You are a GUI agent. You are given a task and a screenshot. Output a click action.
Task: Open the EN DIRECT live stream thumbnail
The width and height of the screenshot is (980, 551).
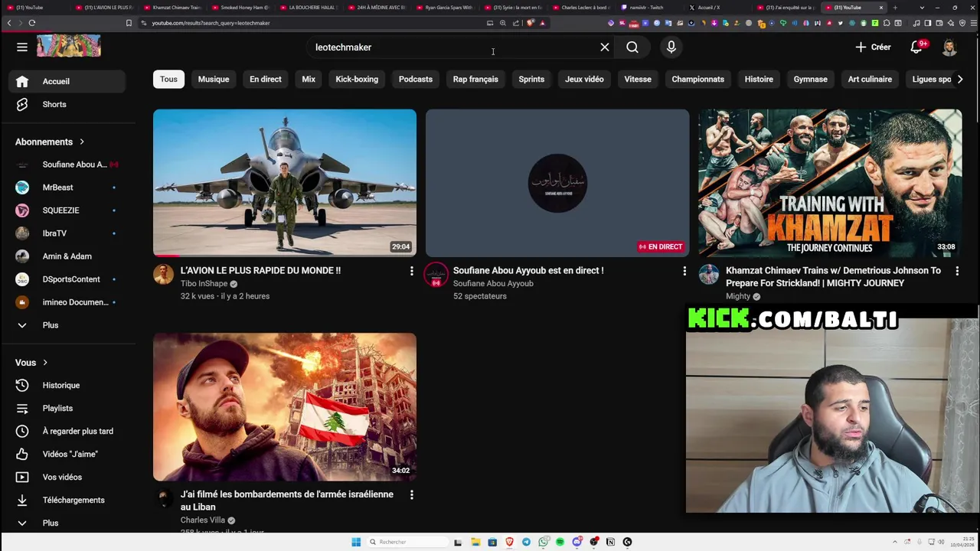click(x=557, y=183)
